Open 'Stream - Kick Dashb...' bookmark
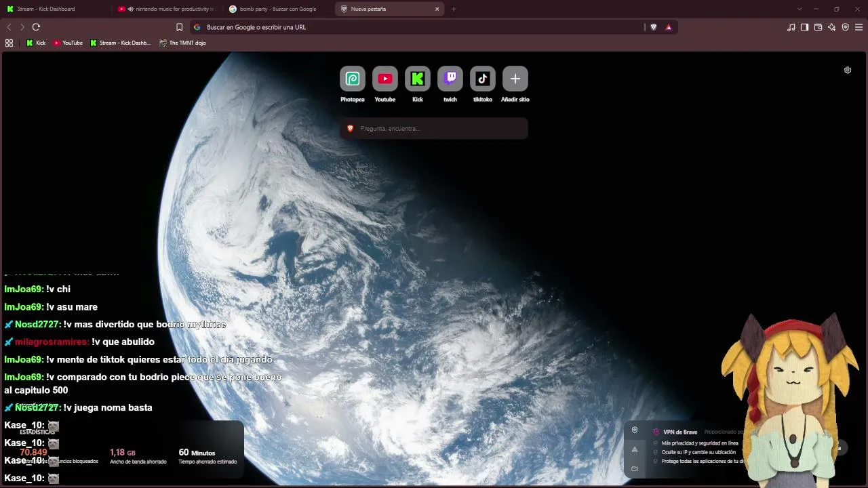868x488 pixels. tap(120, 43)
